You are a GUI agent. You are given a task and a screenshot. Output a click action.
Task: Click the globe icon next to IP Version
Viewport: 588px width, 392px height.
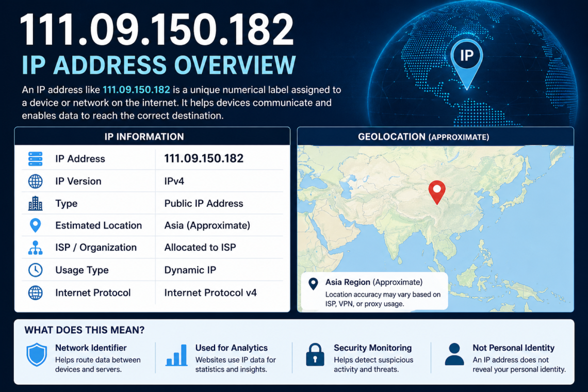[x=35, y=181]
